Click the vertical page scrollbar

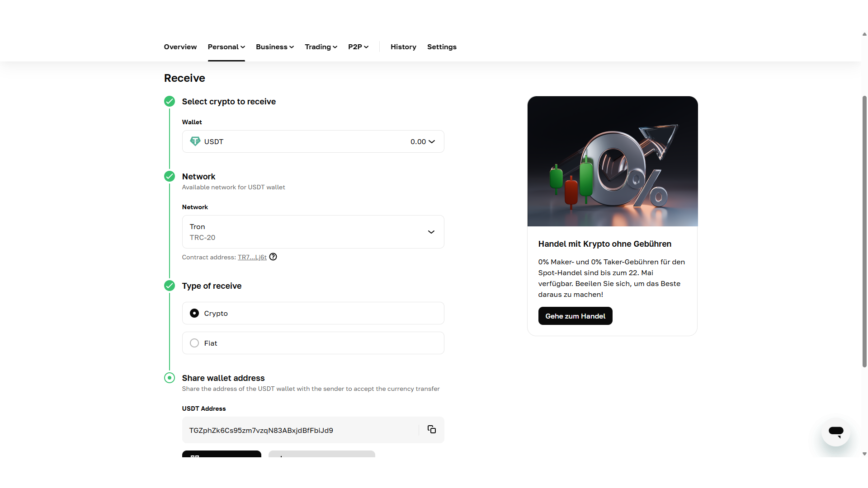[x=864, y=231]
